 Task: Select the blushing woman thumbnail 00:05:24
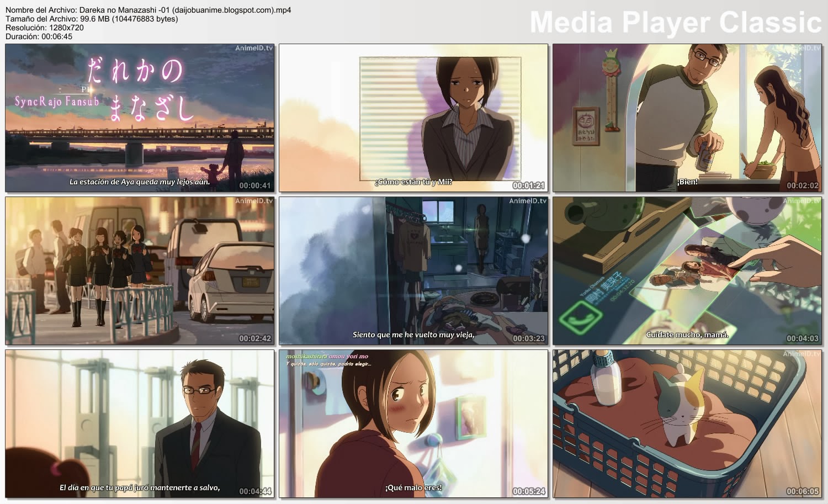tap(413, 424)
